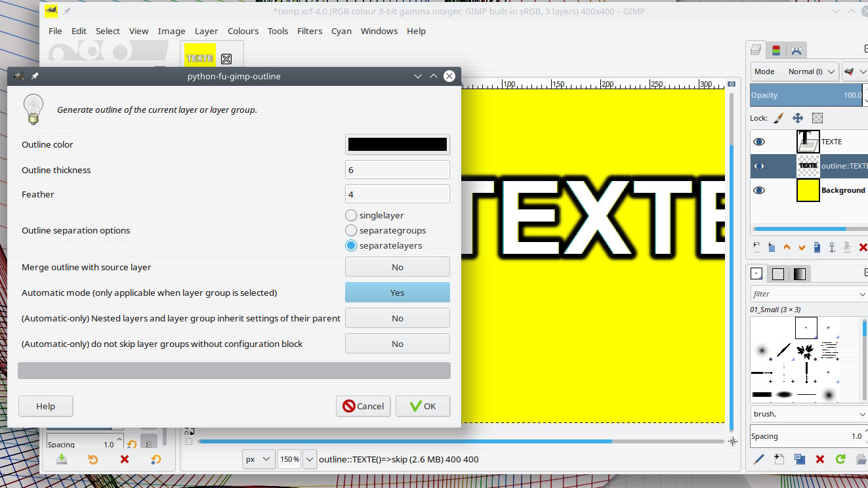
Task: Create a new layer from layers panel
Action: click(x=756, y=247)
